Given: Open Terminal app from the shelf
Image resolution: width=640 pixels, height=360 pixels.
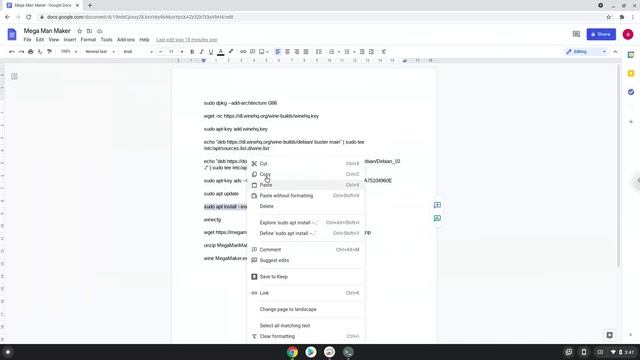Looking at the screenshot, I should (x=348, y=352).
